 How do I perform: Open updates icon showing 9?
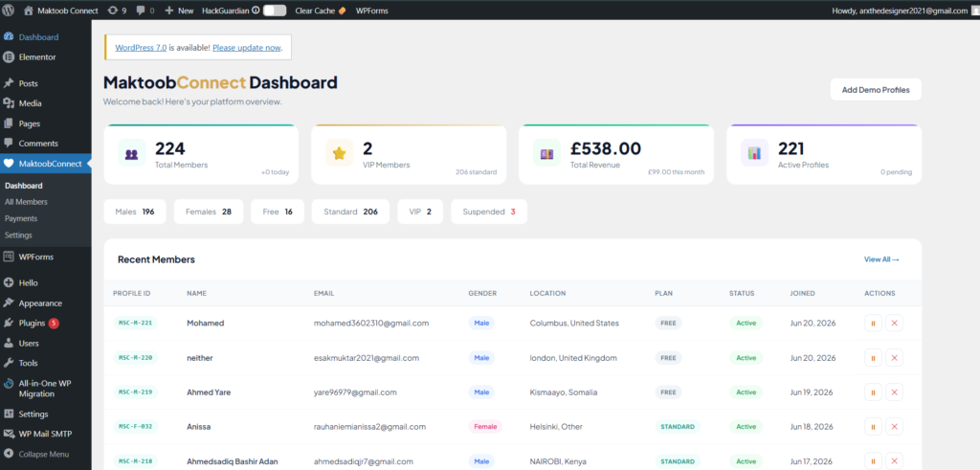click(x=117, y=11)
